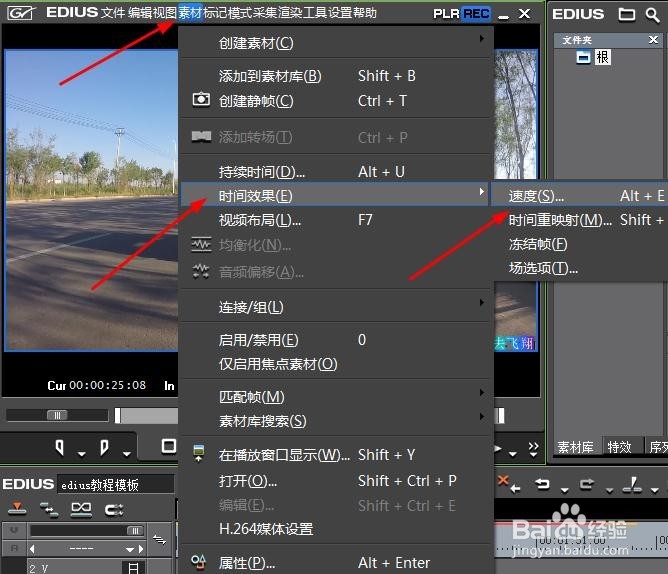Open the 编辑 menu in menu bar
The height and width of the screenshot is (574, 668).
click(140, 13)
